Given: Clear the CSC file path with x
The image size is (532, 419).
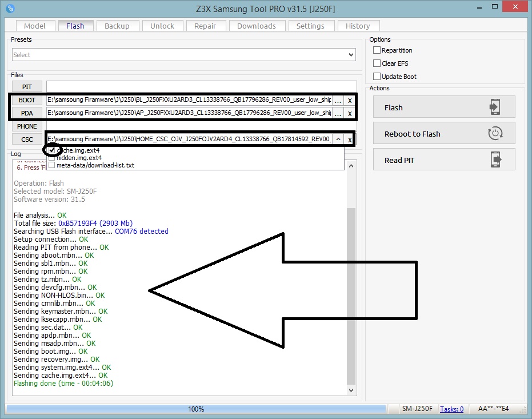Looking at the screenshot, I should (x=350, y=139).
